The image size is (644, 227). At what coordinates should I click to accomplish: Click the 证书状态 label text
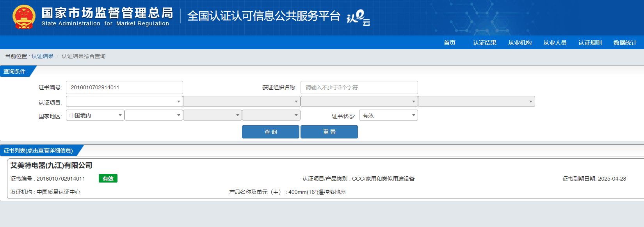pyautogui.click(x=343, y=116)
